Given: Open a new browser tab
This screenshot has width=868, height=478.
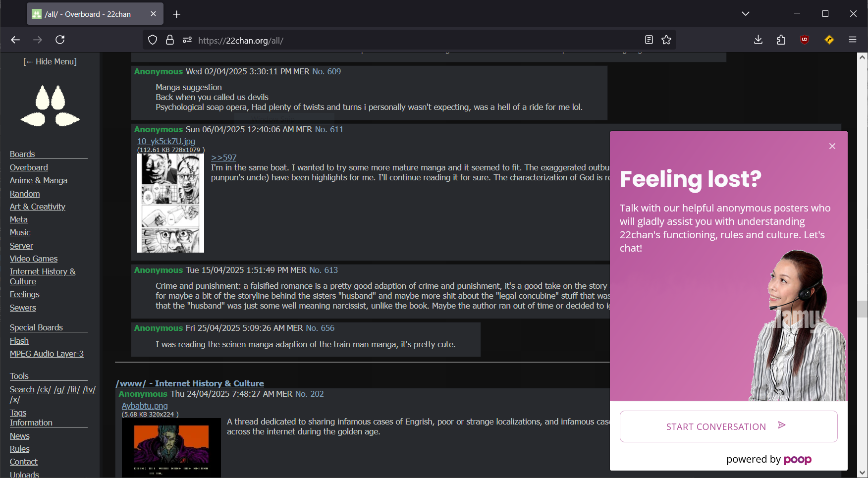Looking at the screenshot, I should (x=176, y=14).
